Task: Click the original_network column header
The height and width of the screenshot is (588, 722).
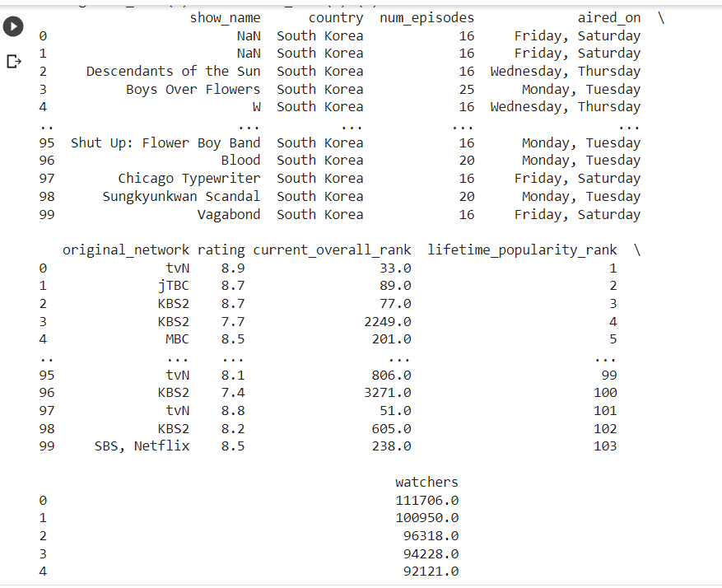Action: point(126,250)
